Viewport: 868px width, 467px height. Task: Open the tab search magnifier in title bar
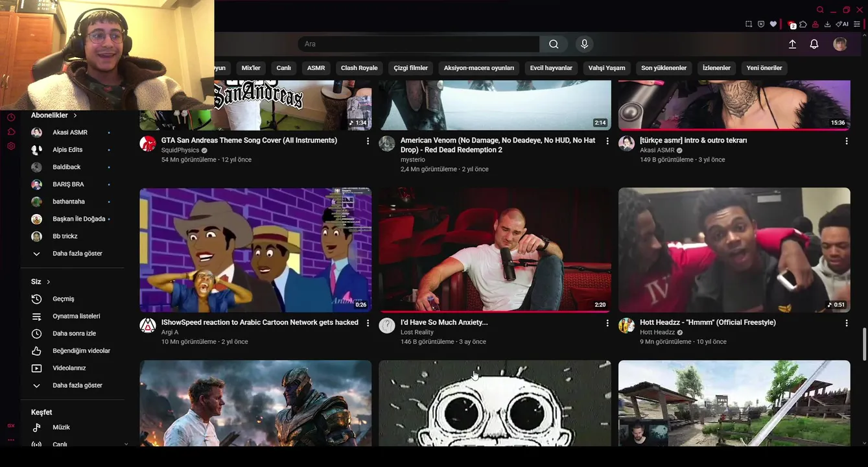[x=820, y=10]
